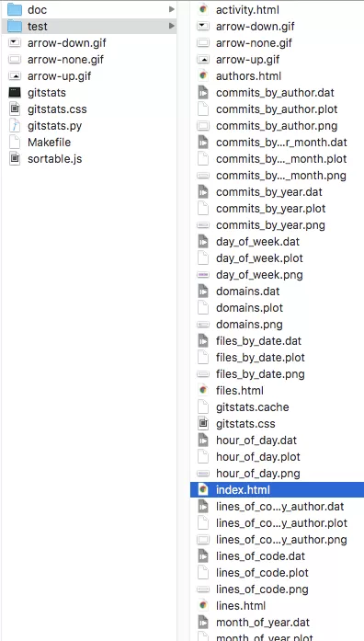Expand the doc folder disclosure arrow
Screen dimensions: 364x641
click(172, 9)
